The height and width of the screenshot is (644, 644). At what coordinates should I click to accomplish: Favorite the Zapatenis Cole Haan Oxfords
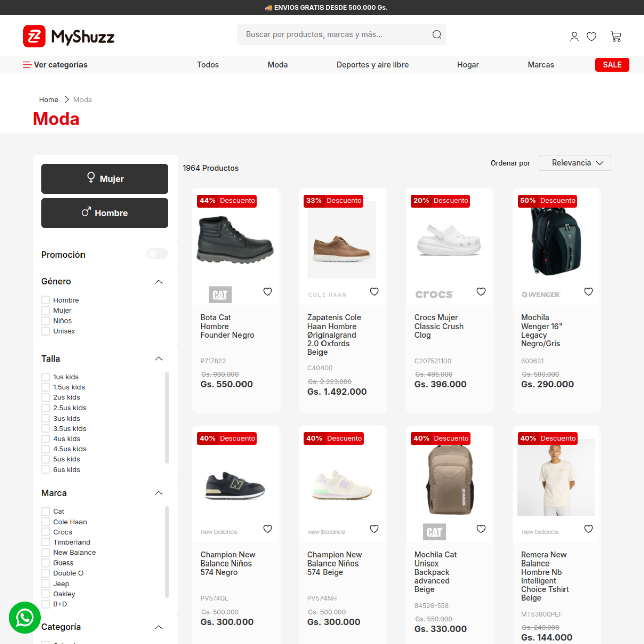[x=374, y=292]
